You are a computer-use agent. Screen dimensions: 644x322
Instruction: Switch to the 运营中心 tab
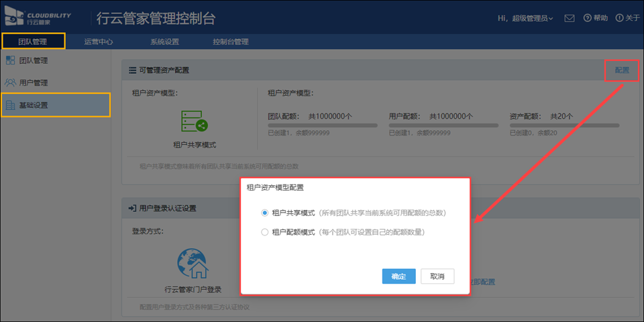click(98, 42)
